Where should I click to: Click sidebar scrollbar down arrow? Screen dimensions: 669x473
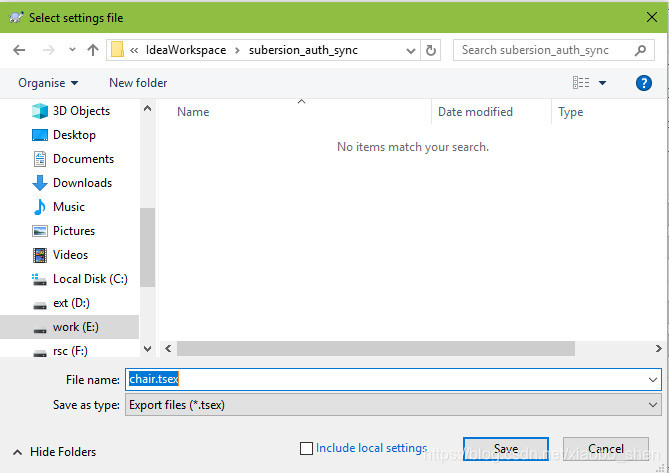(148, 349)
